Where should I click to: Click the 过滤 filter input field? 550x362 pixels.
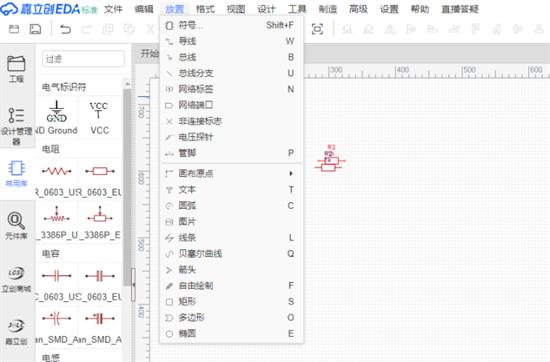click(83, 59)
